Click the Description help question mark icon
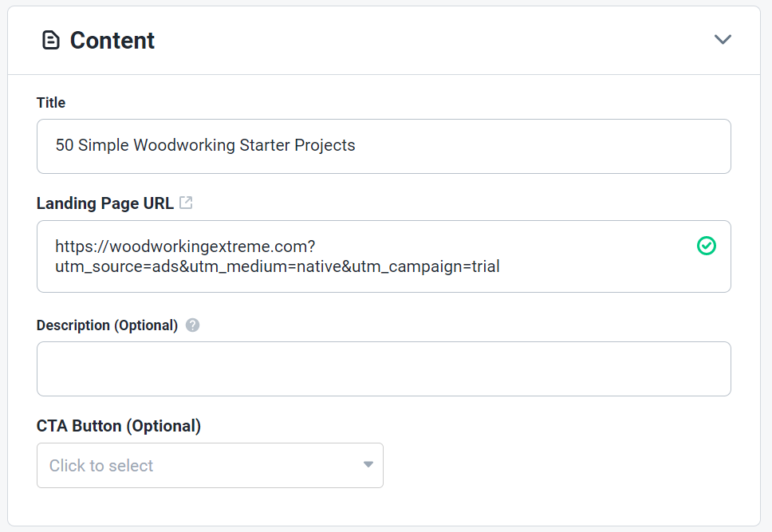772x532 pixels. pyautogui.click(x=192, y=325)
